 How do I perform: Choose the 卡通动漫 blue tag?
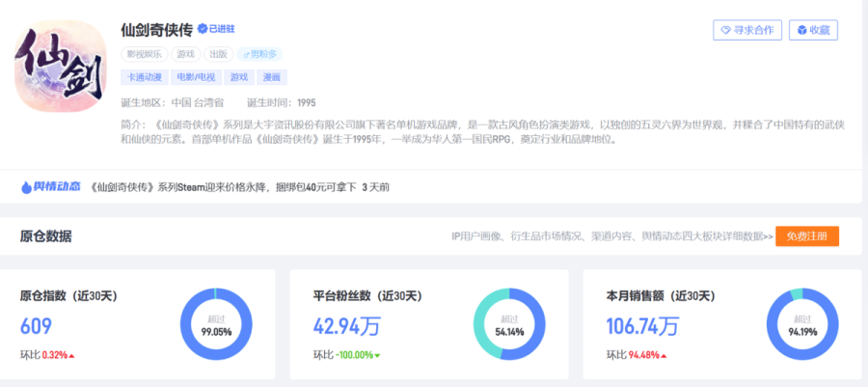point(143,77)
